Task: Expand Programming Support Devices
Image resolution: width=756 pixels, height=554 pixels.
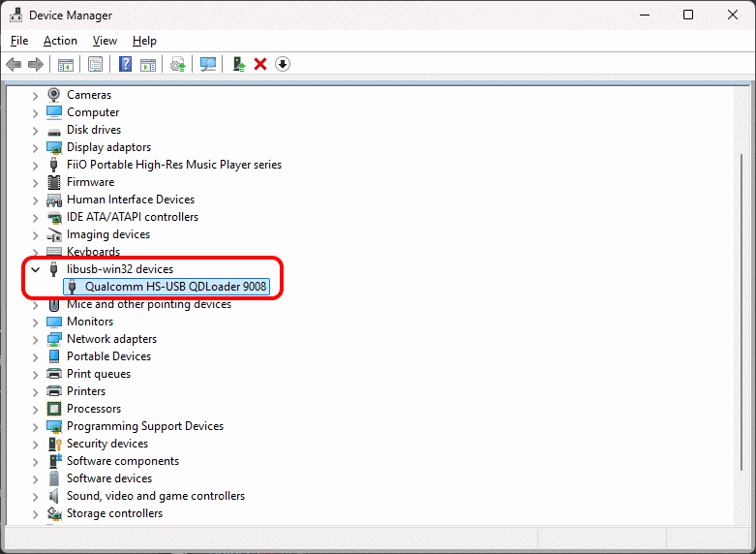Action: 35,427
